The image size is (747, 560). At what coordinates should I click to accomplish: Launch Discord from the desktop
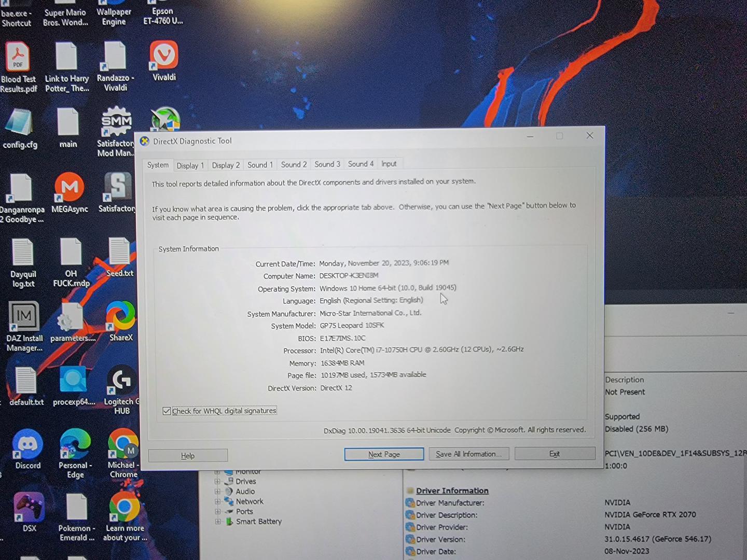pyautogui.click(x=27, y=444)
